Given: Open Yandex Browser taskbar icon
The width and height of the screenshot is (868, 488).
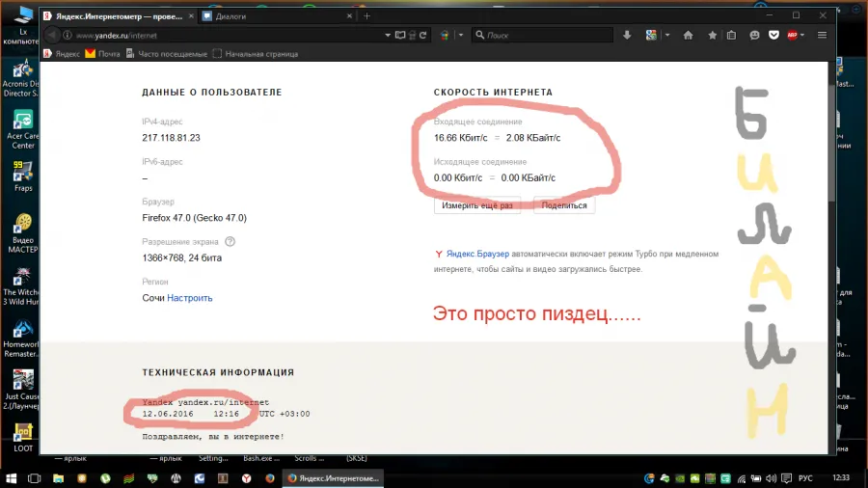Looking at the screenshot, I should coord(246,478).
